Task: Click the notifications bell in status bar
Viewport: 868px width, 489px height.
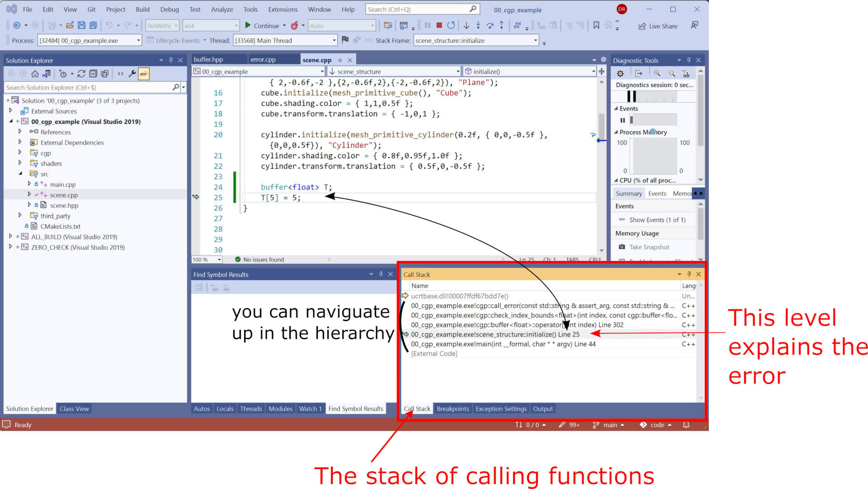Action: click(686, 425)
